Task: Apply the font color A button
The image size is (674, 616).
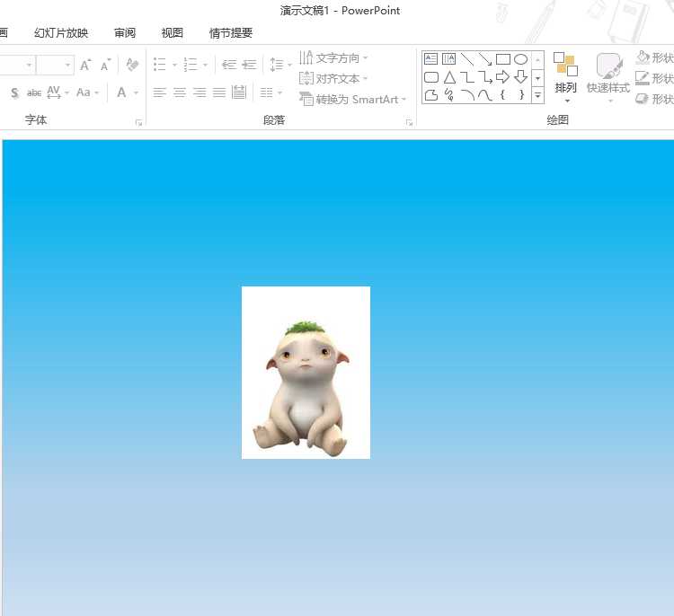Action: (121, 92)
